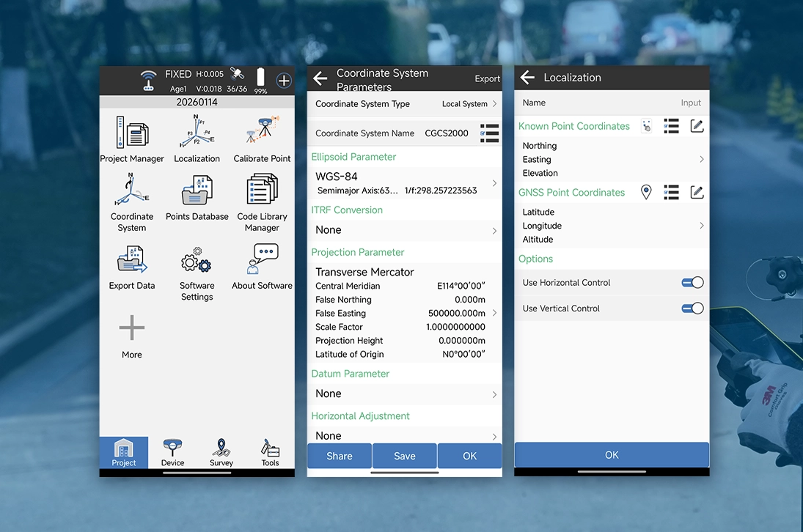Open the Points Database

[x=197, y=192]
